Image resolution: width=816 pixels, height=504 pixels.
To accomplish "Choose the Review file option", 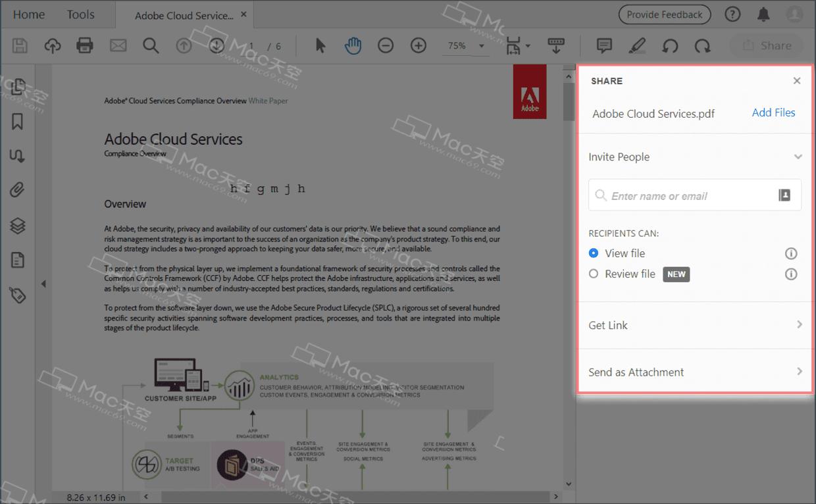I will click(594, 274).
